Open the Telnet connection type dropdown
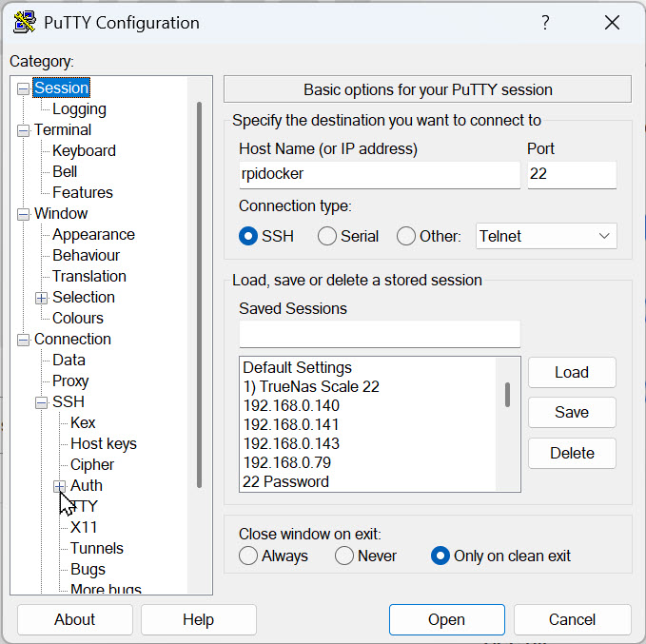This screenshot has width=646, height=644. (546, 236)
